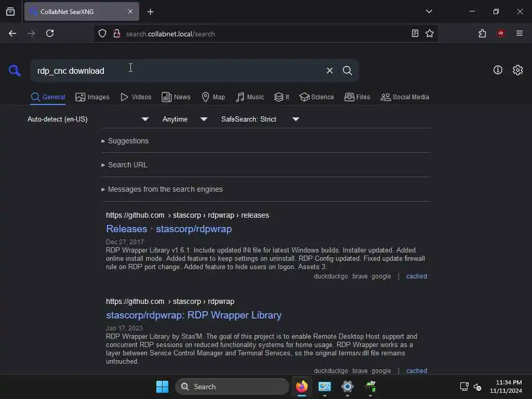Open the Anytime time range dropdown
The image size is (532, 399).
[x=184, y=119]
